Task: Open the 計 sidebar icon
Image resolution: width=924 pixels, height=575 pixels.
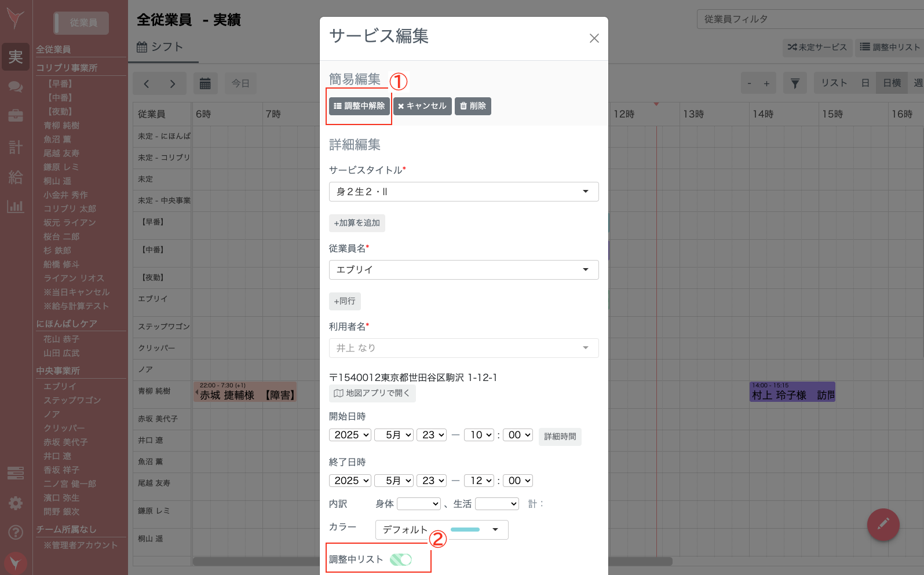Action: click(x=16, y=147)
